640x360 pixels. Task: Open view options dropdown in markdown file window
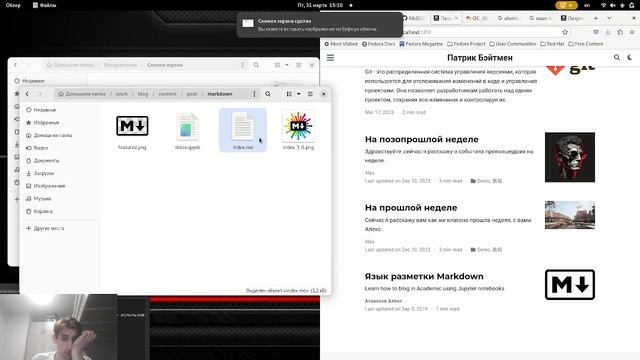point(299,94)
